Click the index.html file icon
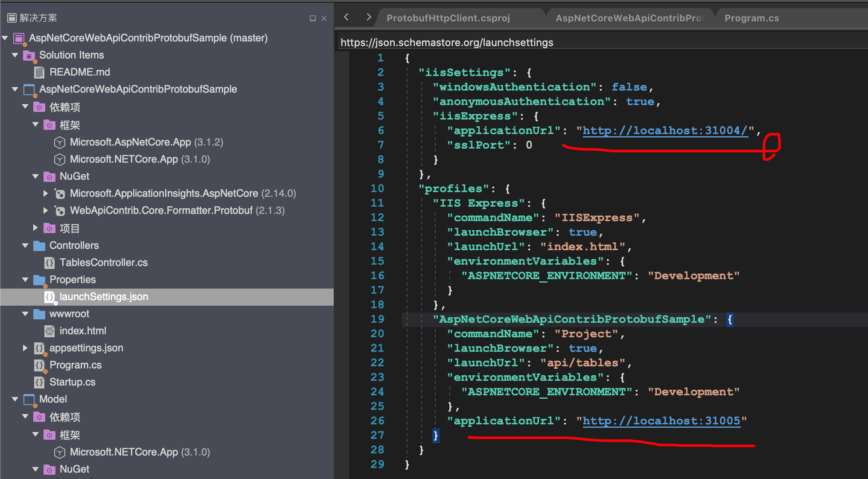This screenshot has height=479, width=868. [x=50, y=331]
